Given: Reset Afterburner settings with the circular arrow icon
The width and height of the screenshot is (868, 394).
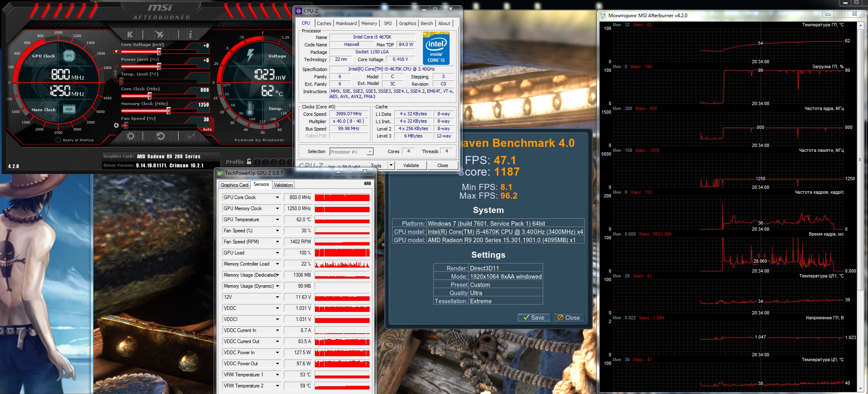Looking at the screenshot, I should 161,136.
